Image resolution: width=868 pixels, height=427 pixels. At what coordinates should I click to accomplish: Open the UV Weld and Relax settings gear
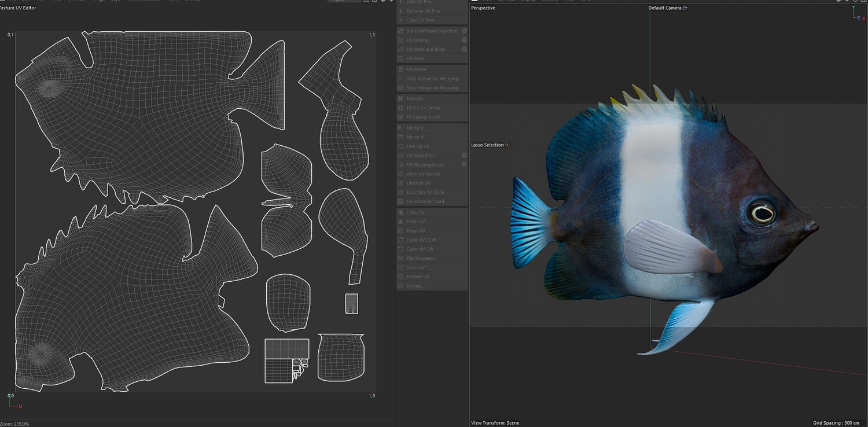coord(464,49)
